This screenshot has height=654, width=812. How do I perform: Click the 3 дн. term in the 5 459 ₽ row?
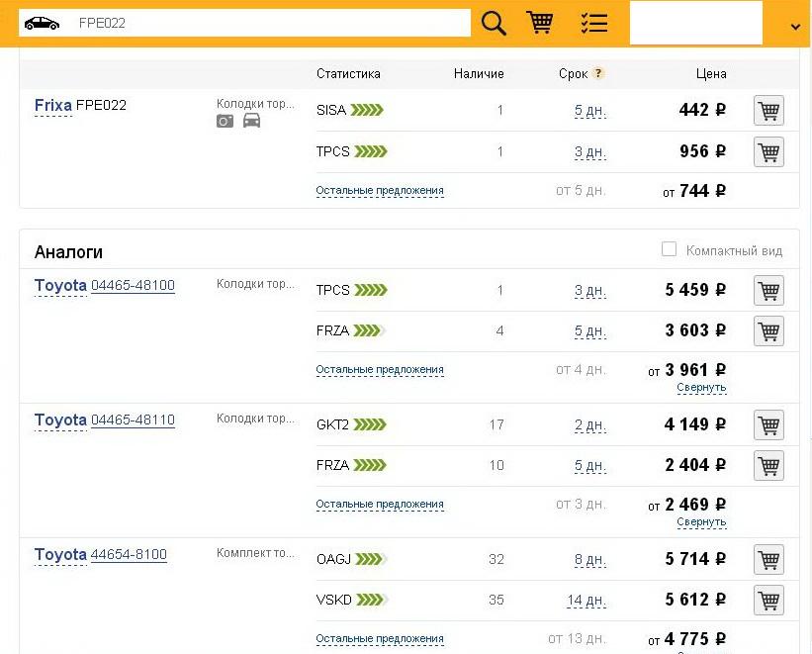[x=589, y=291]
